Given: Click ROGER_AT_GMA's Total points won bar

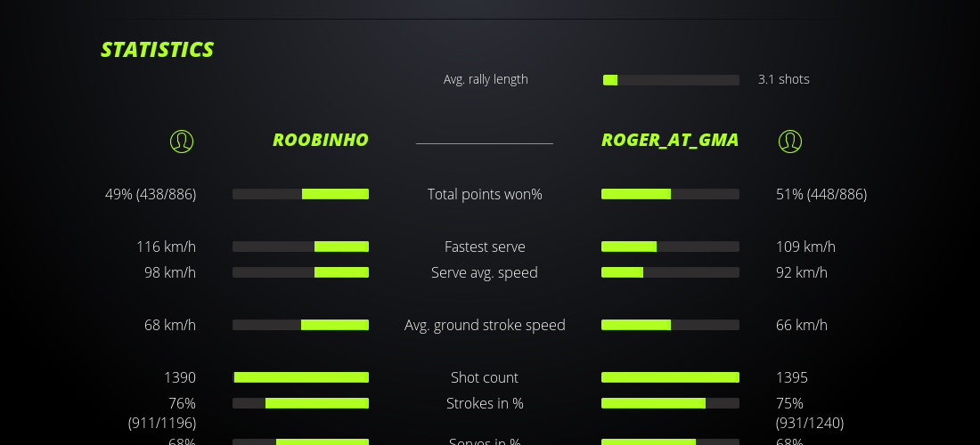Looking at the screenshot, I should click(670, 194).
